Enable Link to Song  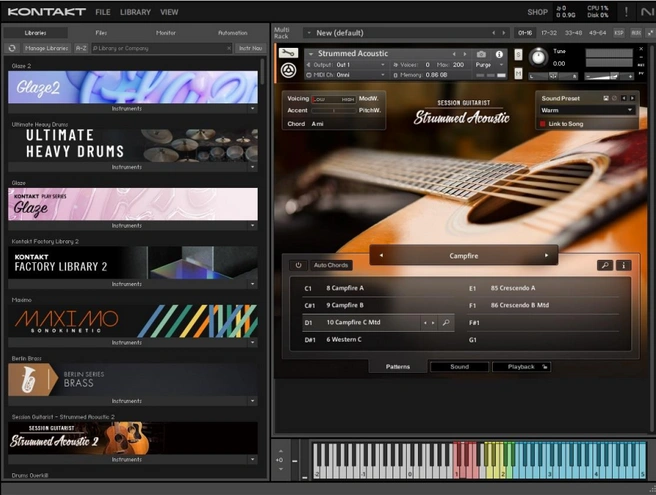pos(543,124)
